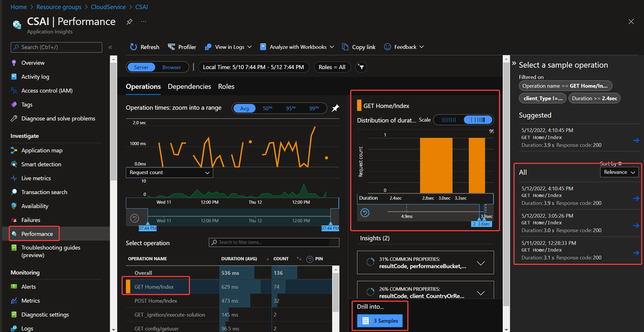Switch to Operations tab
The height and width of the screenshot is (332, 644).
(143, 86)
